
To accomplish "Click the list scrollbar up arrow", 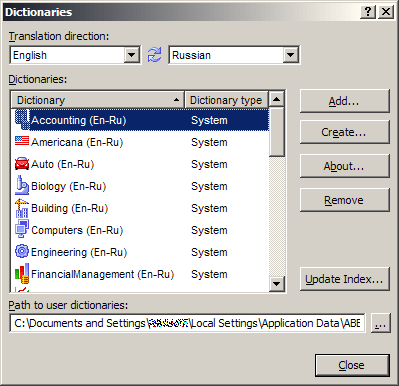I will tap(277, 99).
